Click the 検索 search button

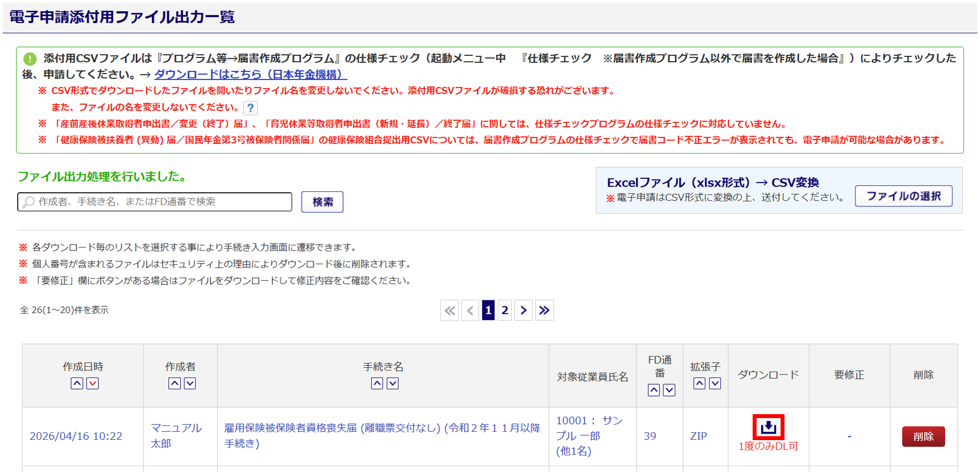pos(322,202)
